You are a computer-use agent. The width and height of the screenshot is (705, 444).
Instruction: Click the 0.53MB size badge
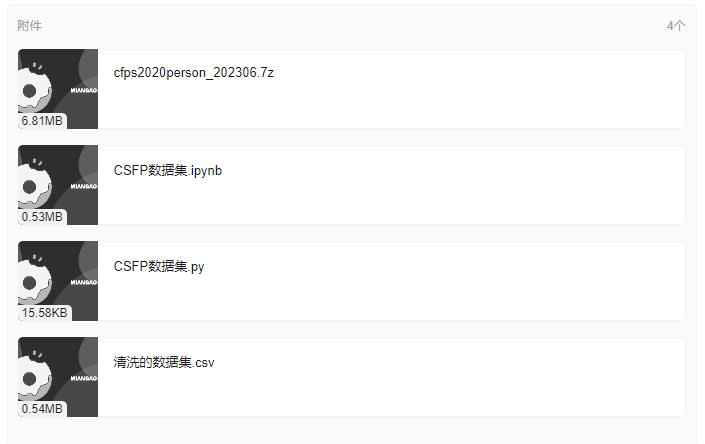[42, 217]
